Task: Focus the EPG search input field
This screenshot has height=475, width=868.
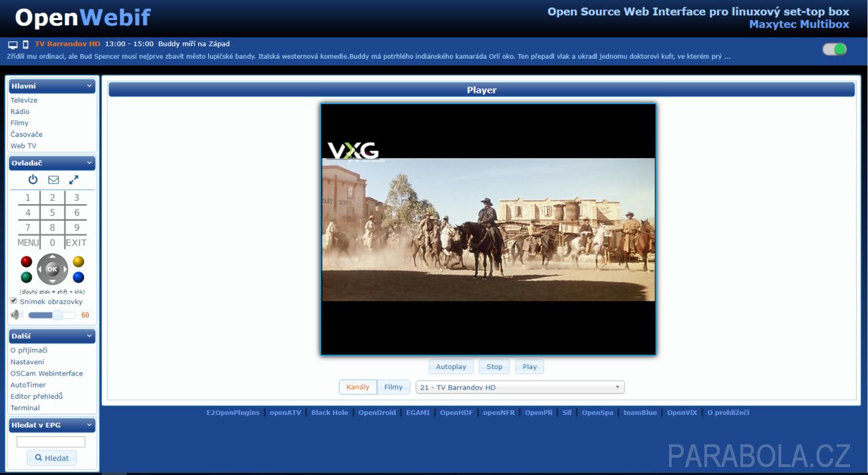Action: tap(51, 442)
